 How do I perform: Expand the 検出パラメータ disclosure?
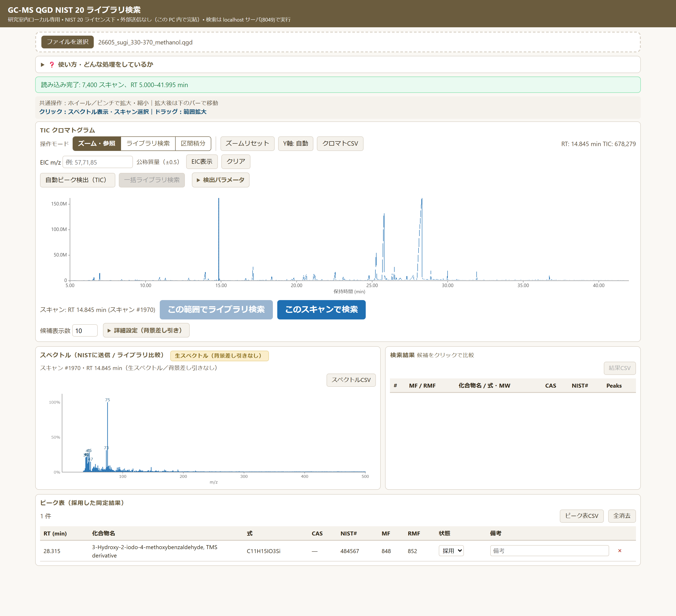[220, 180]
